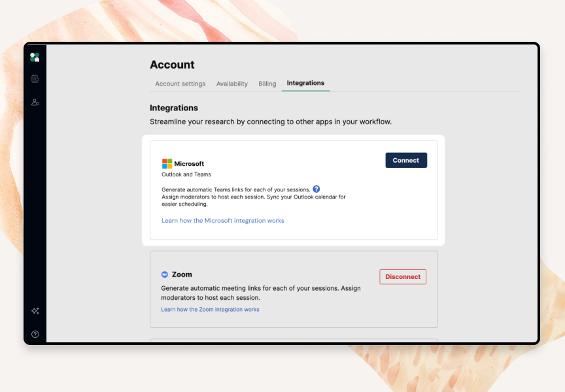Connect the Microsoft integration

pos(405,160)
